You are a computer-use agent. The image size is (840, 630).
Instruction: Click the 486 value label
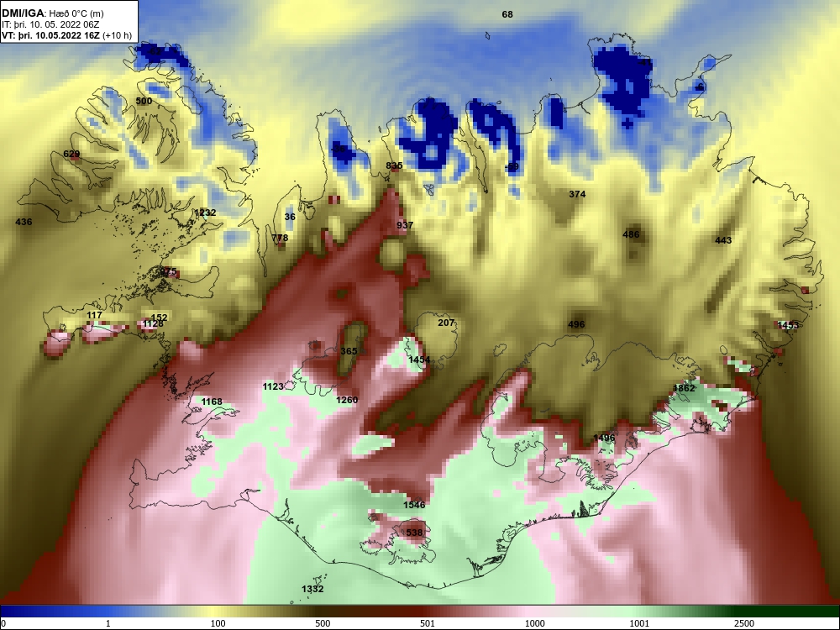(x=631, y=234)
